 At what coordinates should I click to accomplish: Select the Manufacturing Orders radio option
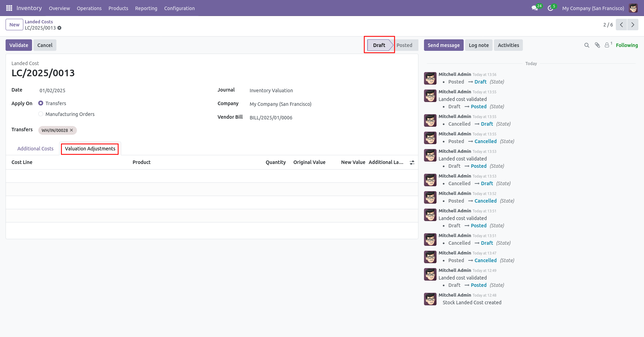41,114
